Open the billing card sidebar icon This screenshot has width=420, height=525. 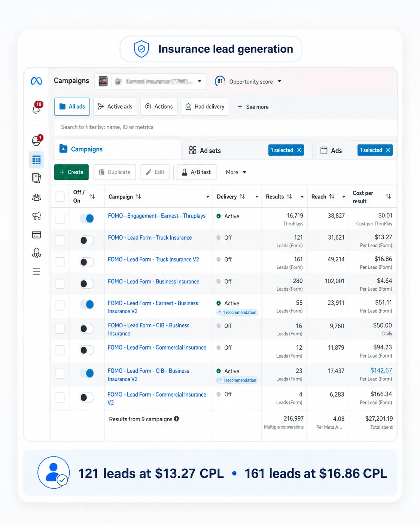36,235
